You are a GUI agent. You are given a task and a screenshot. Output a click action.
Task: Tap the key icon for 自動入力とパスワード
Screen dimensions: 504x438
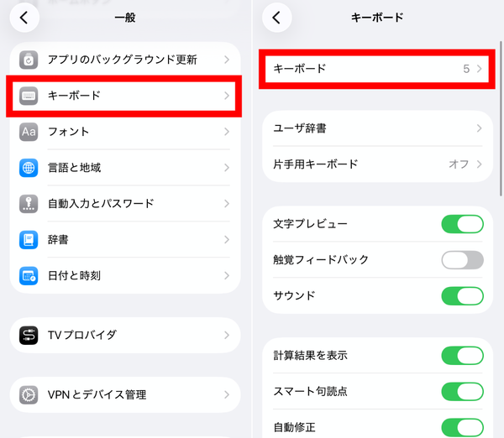pos(29,204)
